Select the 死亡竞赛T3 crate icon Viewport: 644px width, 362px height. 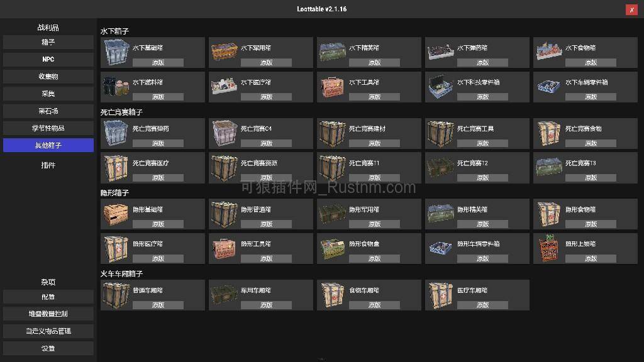[x=549, y=167]
